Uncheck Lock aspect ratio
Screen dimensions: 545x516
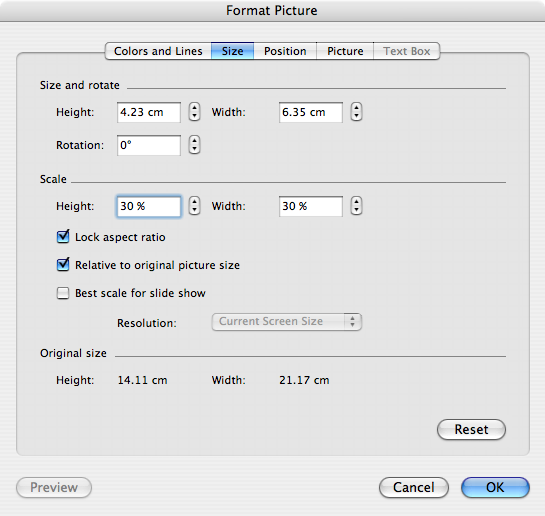63,237
